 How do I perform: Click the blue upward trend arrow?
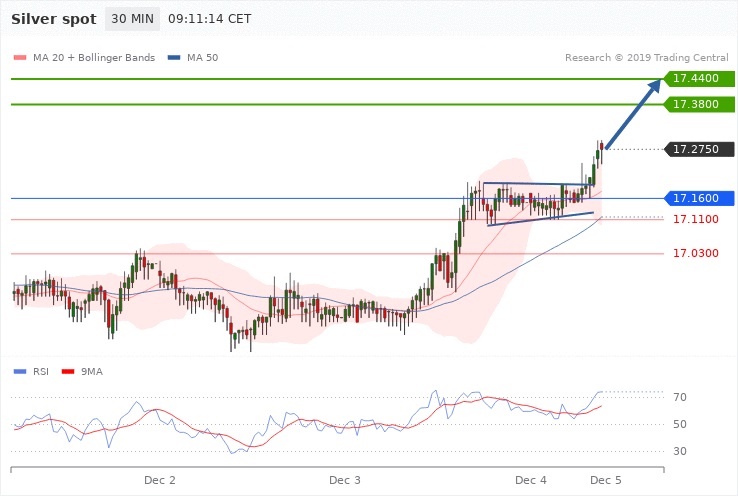coord(634,114)
